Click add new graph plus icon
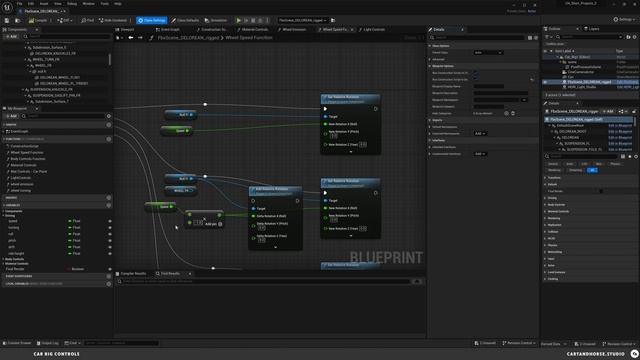Viewport: 640px width, 360px height. [109, 125]
